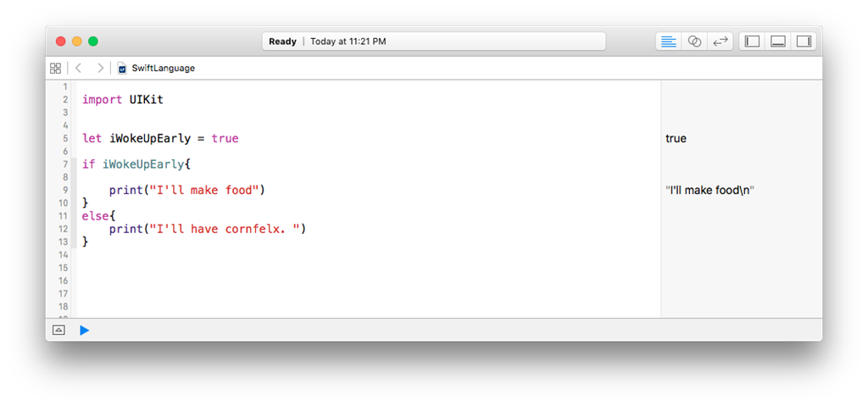Run the playground with the blue play button
Viewport: 868px width, 406px height.
pos(84,330)
